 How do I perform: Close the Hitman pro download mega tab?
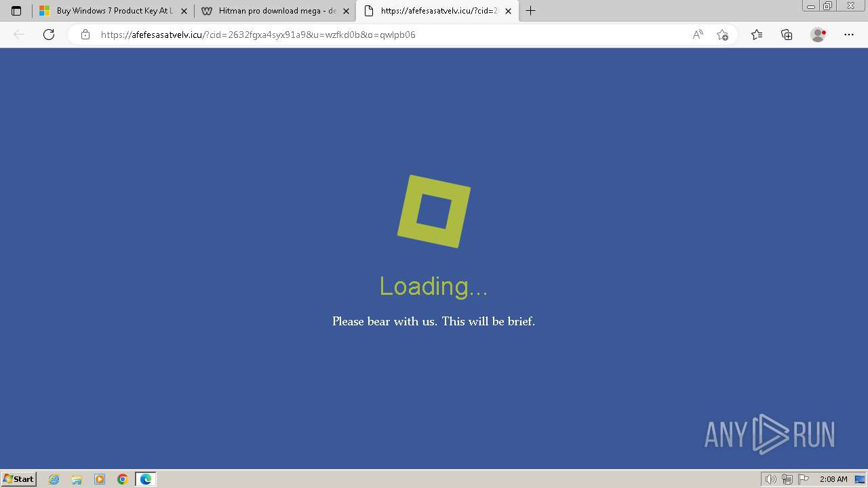(346, 11)
